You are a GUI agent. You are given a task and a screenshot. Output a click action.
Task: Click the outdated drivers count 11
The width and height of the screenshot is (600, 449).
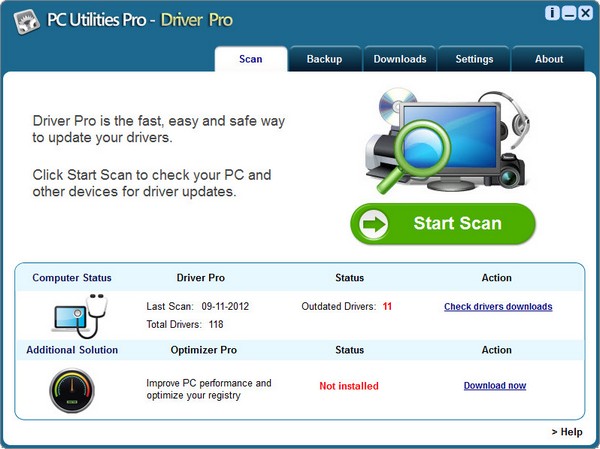click(387, 307)
